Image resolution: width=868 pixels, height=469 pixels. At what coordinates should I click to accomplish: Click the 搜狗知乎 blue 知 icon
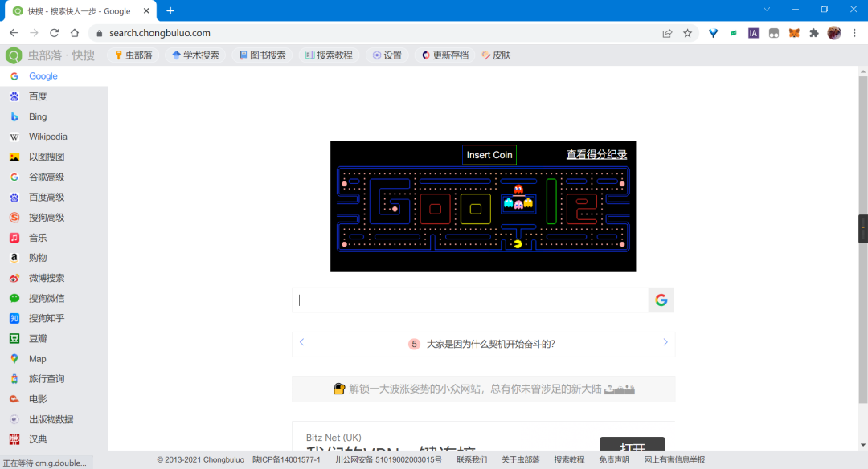pos(14,319)
